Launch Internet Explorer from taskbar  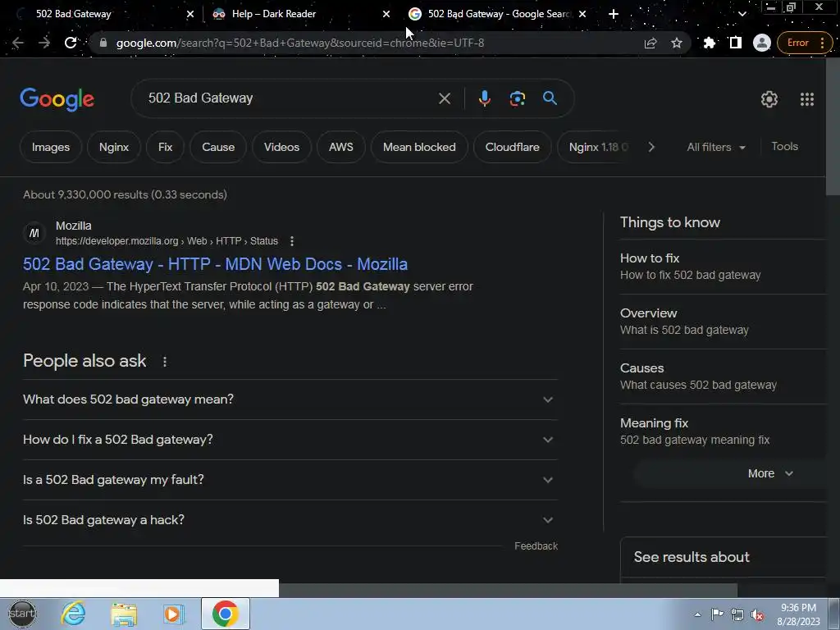(73, 614)
